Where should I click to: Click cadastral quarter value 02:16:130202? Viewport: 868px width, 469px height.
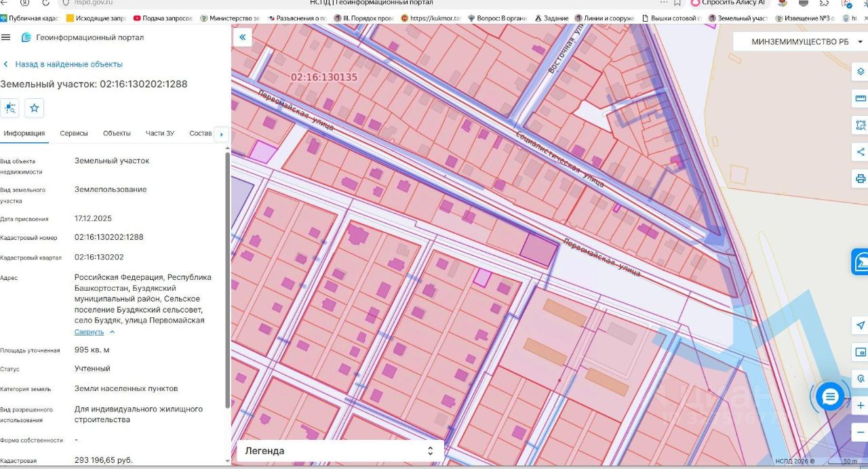pyautogui.click(x=99, y=257)
